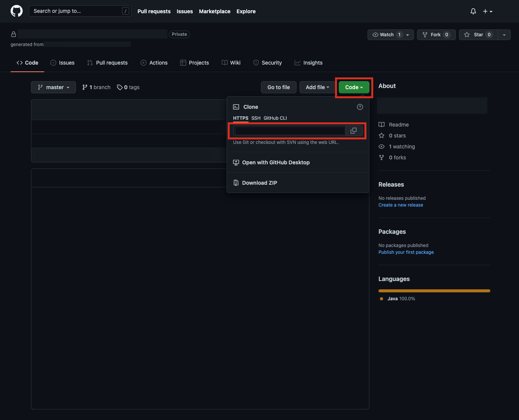Expand the Add file dropdown
The width and height of the screenshot is (519, 420).
point(318,87)
